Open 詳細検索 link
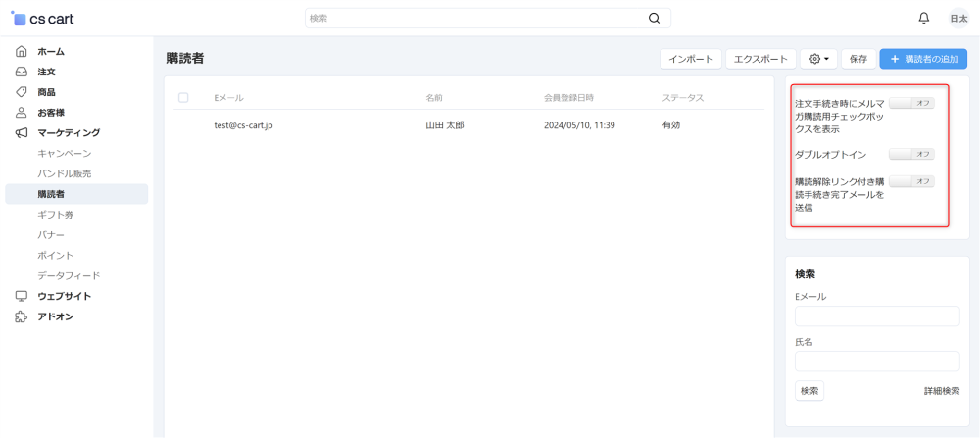 tap(942, 391)
